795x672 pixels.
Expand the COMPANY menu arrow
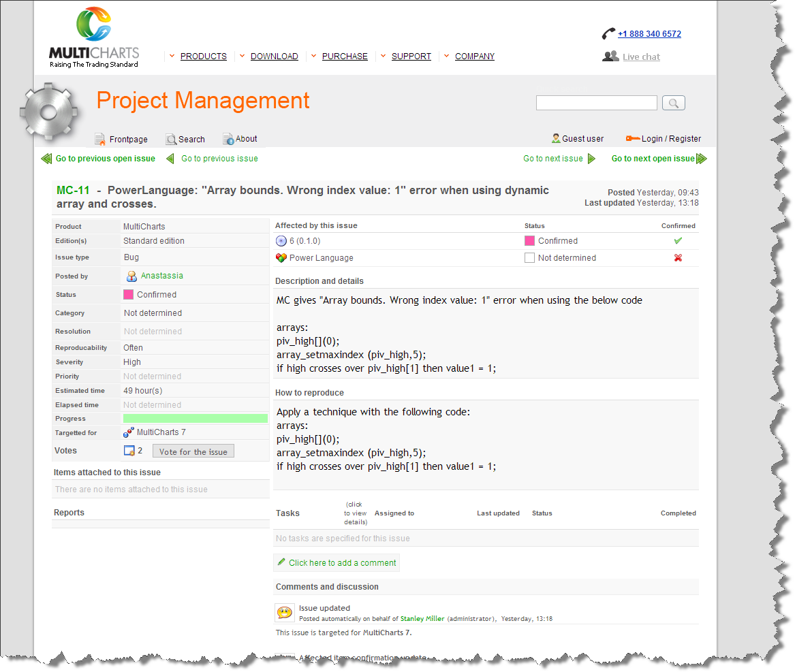pos(447,56)
